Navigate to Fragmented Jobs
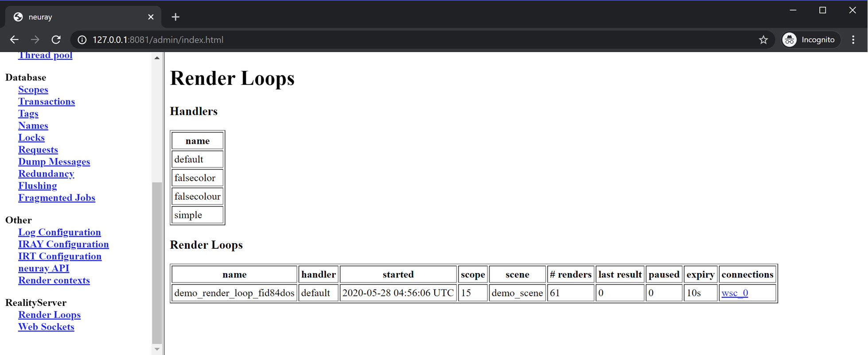Viewport: 868px width, 355px height. point(56,198)
